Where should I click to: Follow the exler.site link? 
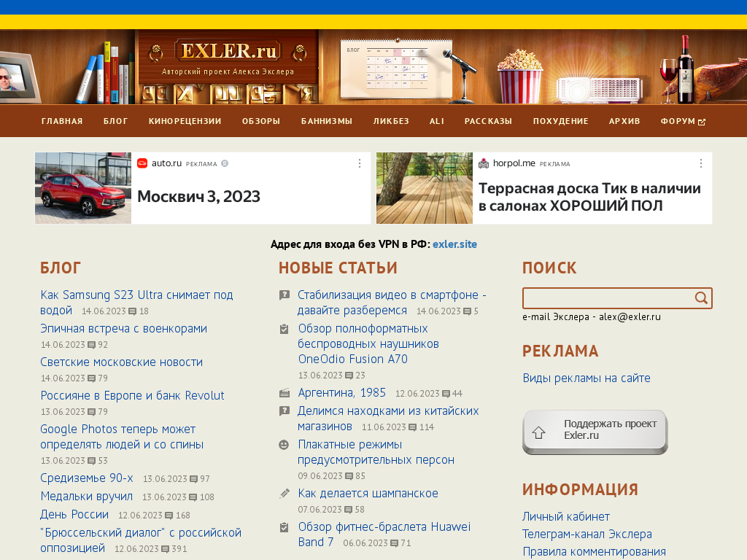pos(454,244)
